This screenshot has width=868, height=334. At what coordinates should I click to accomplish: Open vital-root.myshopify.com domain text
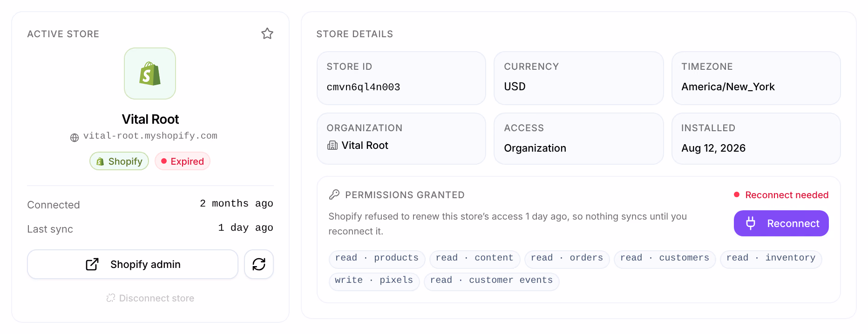[150, 136]
